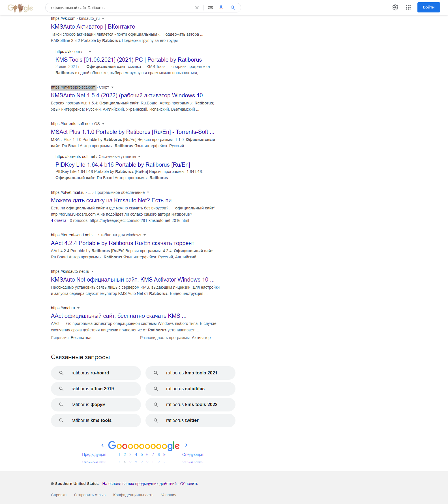This screenshot has width=448, height=504.
Task: Open the settings gear icon
Action: (395, 7)
